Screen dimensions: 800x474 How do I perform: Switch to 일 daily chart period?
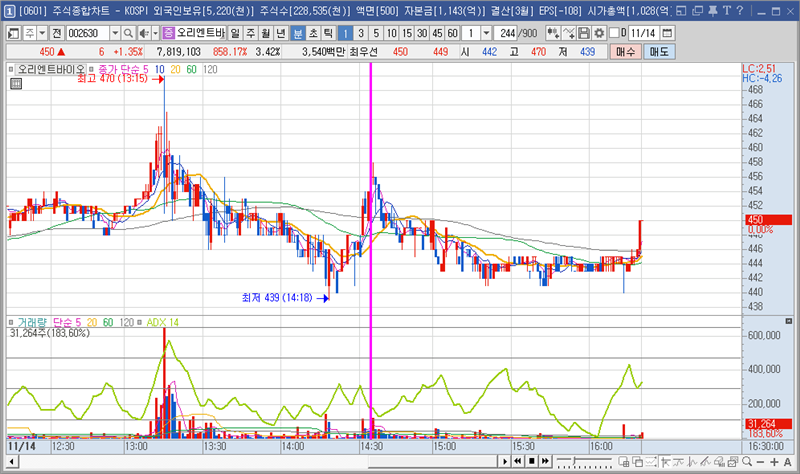click(235, 33)
